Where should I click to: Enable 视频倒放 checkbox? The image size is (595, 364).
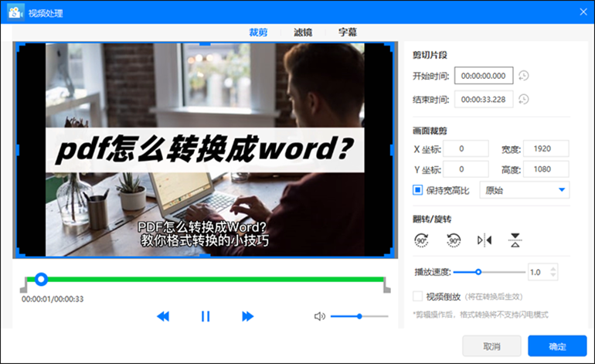coord(417,296)
